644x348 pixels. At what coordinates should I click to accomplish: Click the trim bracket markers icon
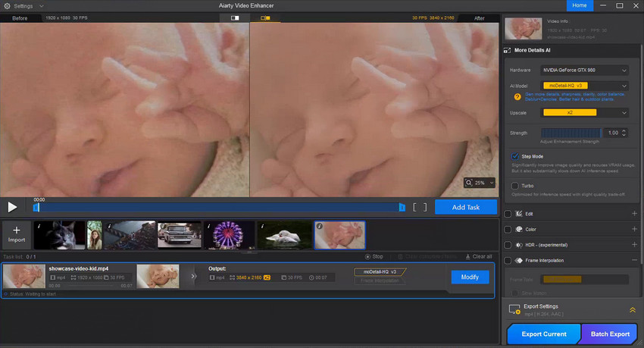[420, 206]
